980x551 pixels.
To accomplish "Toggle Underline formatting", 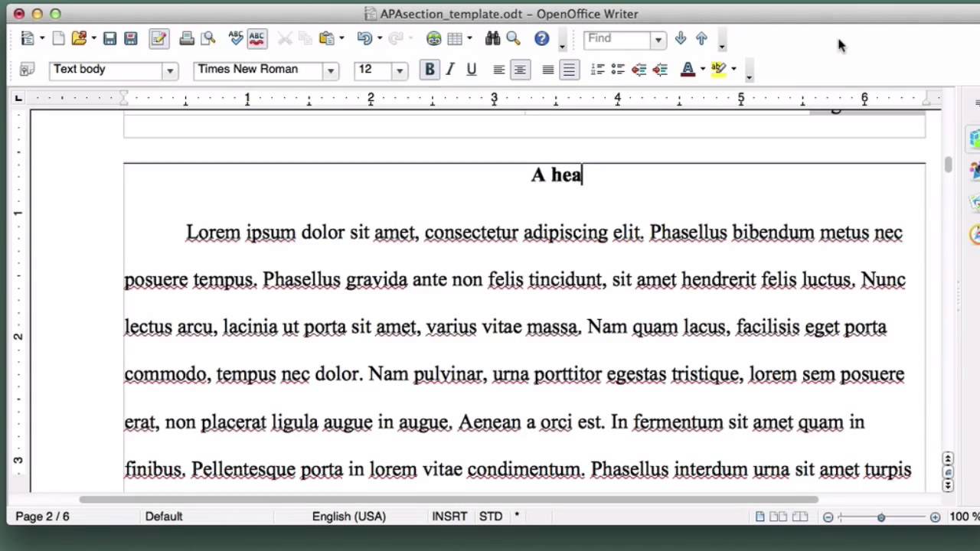I will pos(472,70).
